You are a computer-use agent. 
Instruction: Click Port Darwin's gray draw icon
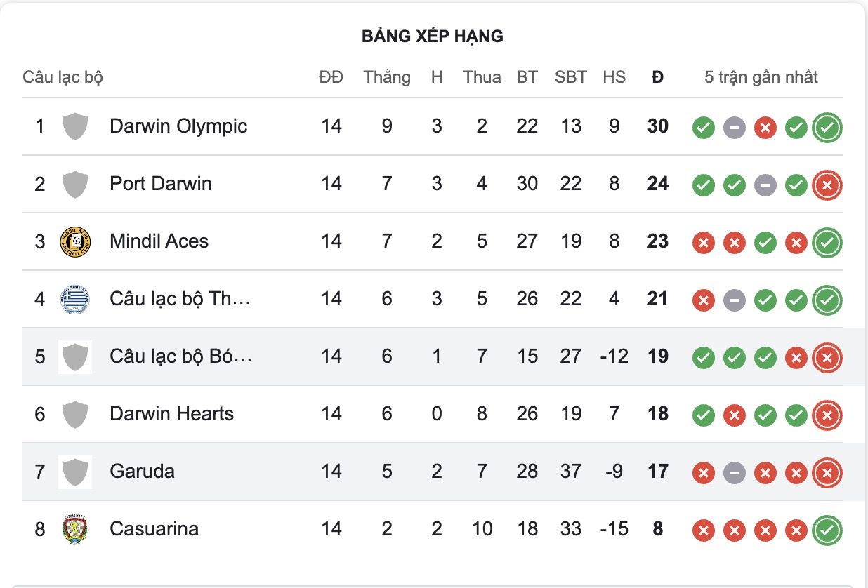click(765, 186)
